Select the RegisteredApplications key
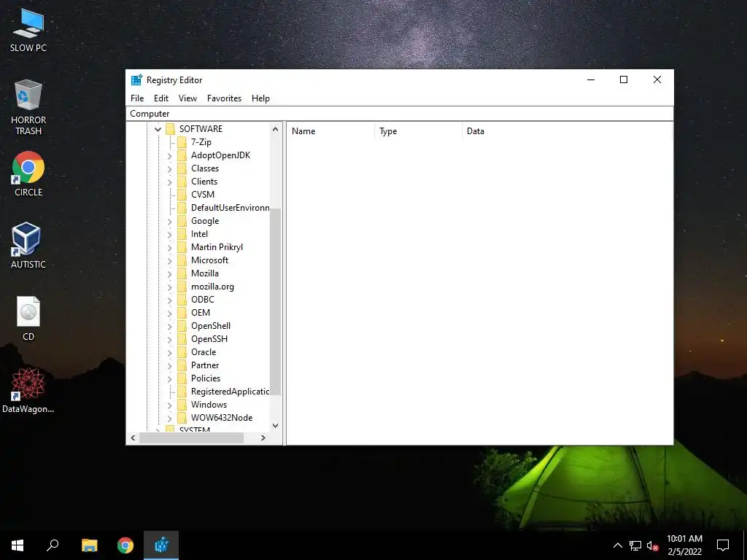747x560 pixels. tap(230, 392)
